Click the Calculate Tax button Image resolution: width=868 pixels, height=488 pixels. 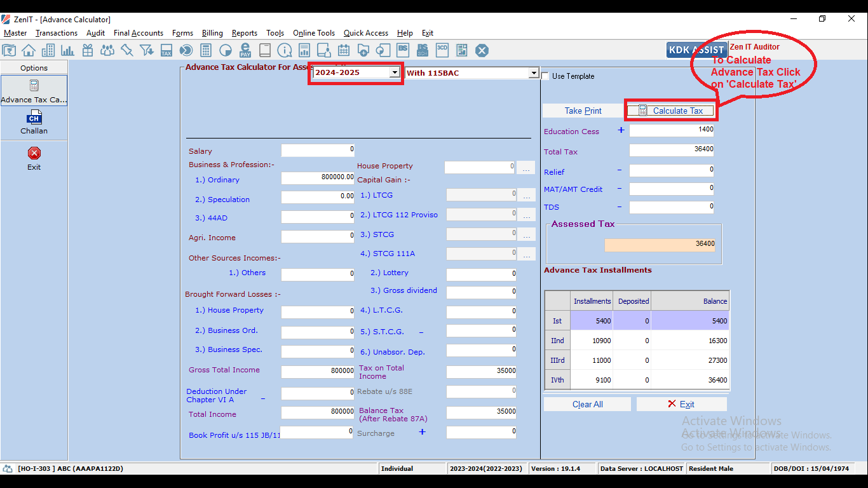coord(670,111)
